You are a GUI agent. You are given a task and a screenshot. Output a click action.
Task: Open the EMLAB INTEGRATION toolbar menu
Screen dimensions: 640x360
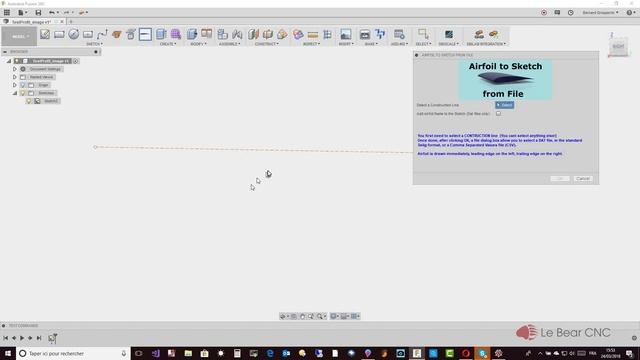click(x=486, y=44)
